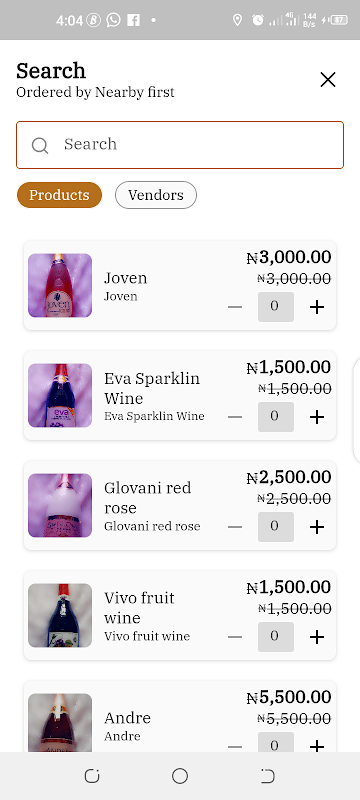The height and width of the screenshot is (800, 360).
Task: Add one Vivo fruit wine with plus
Action: pos(317,637)
